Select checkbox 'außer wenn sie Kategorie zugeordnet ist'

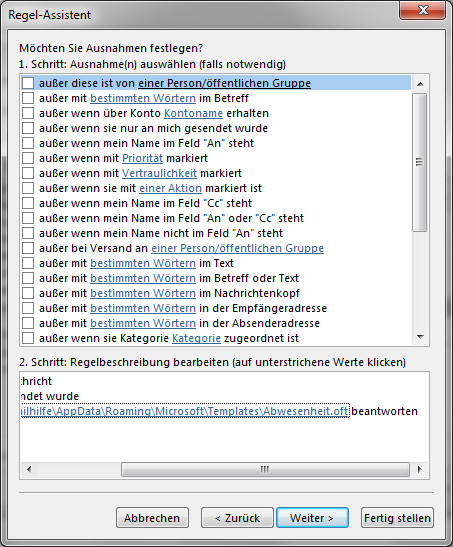tap(28, 338)
